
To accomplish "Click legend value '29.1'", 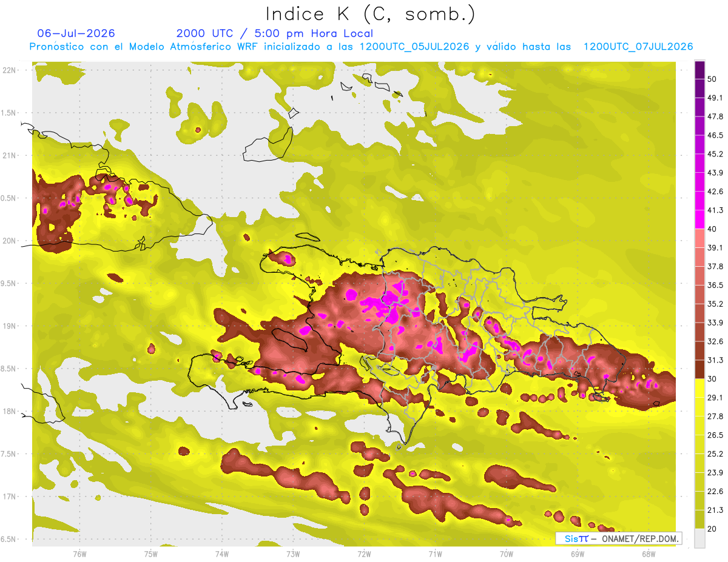I will [715, 398].
